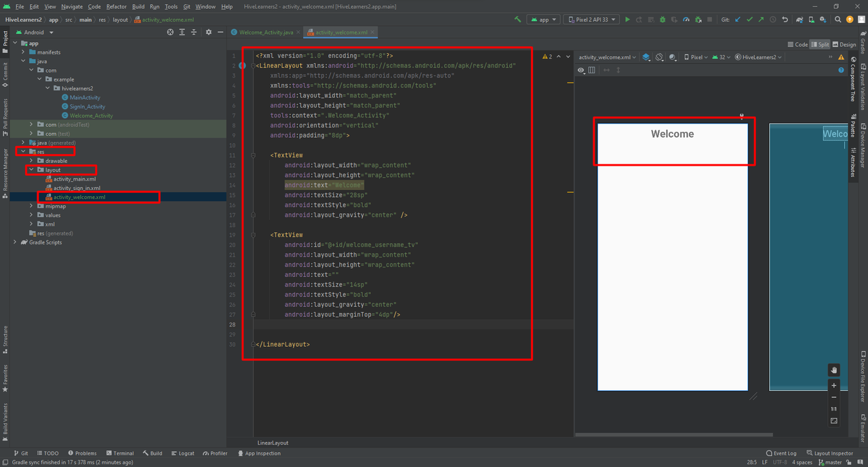The height and width of the screenshot is (467, 868).
Task: Close the activity_welcome.xml editor tab
Action: [x=373, y=32]
